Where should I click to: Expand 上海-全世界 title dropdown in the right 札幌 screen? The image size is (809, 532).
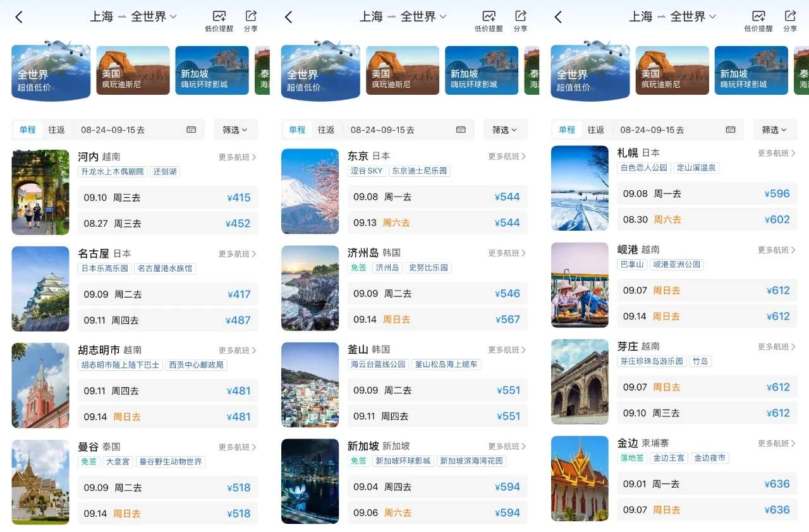672,16
